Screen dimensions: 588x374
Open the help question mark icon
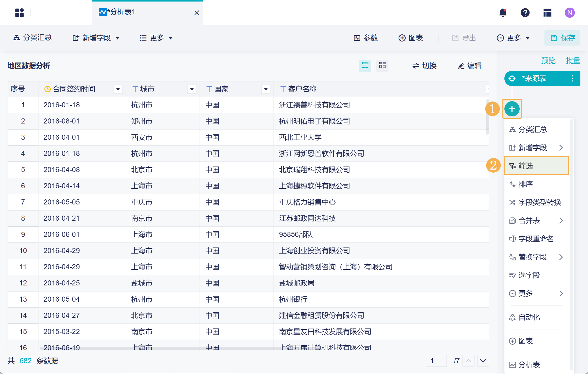(525, 13)
